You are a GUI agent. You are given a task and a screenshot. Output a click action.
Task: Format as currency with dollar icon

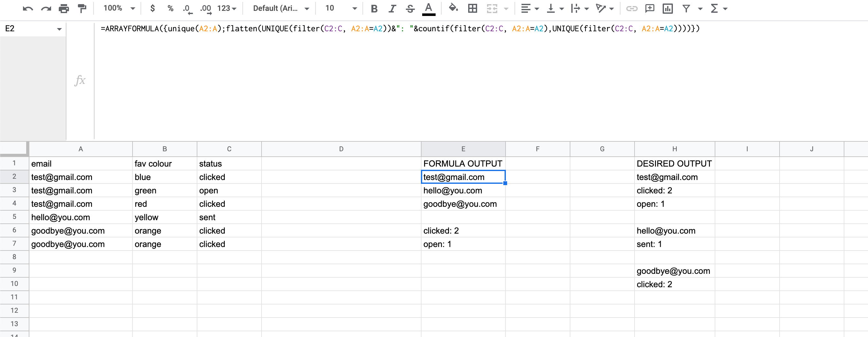click(153, 8)
